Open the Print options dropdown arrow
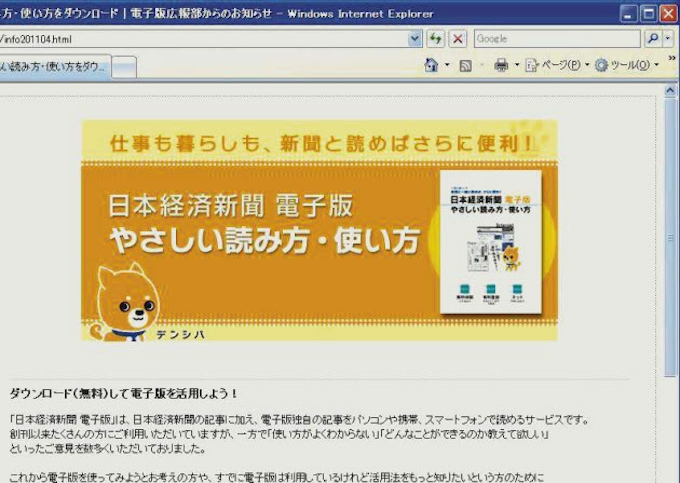Screen dimensions: 680x483 [x=516, y=65]
